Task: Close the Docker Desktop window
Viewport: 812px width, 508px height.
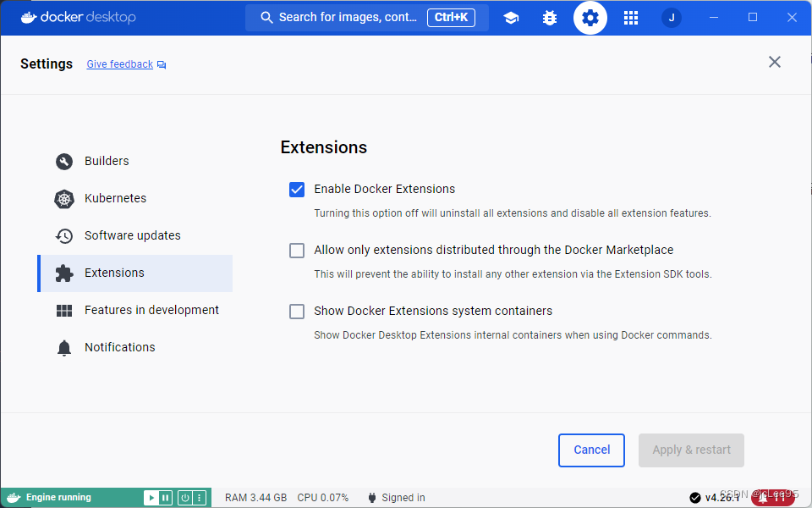Action: click(792, 18)
